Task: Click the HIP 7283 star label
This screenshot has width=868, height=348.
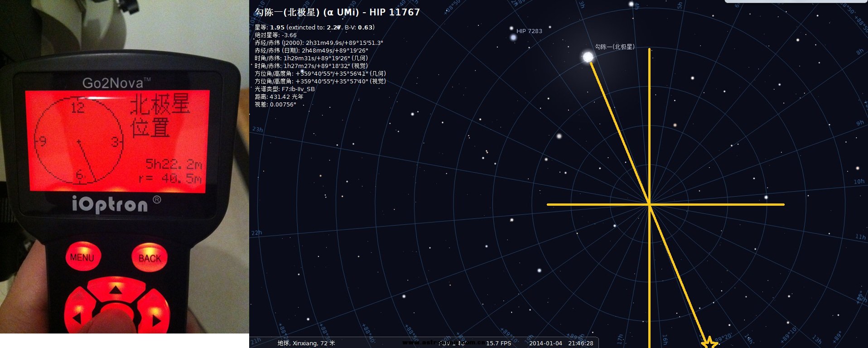Action: point(529,31)
